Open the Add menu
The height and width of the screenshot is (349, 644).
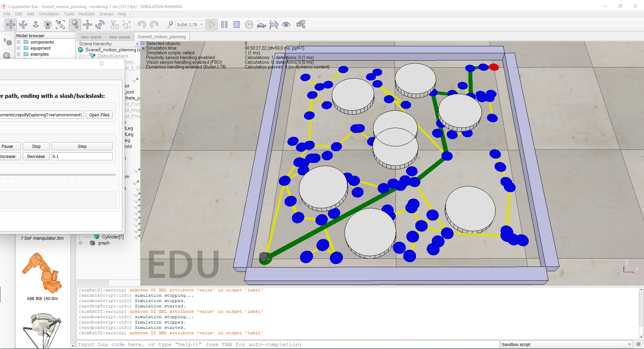(31, 14)
